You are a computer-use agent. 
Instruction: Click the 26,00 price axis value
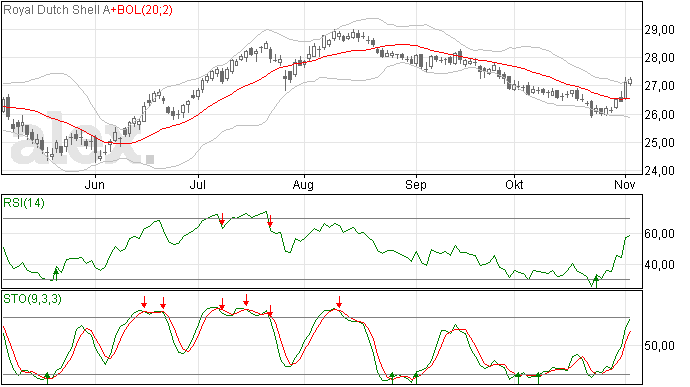tap(660, 115)
